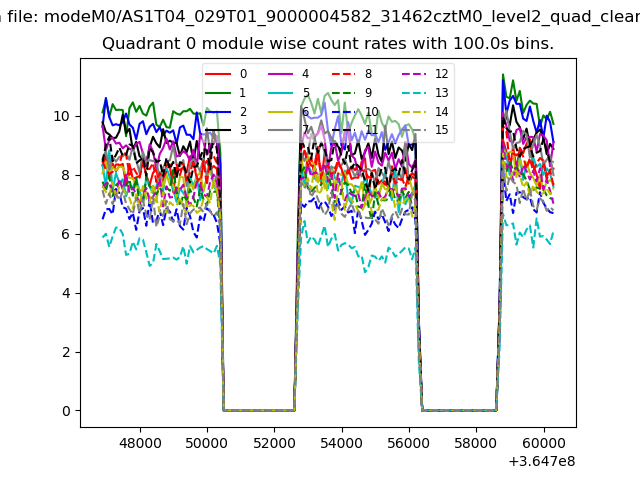
Task: Click the x-axis tick label 56000
Action: [x=410, y=443]
